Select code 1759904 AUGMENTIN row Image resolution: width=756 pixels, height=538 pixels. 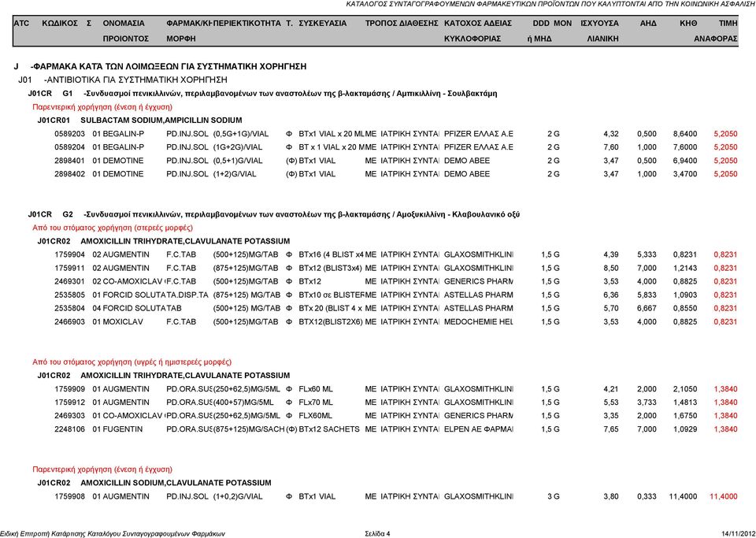[x=395, y=254]
